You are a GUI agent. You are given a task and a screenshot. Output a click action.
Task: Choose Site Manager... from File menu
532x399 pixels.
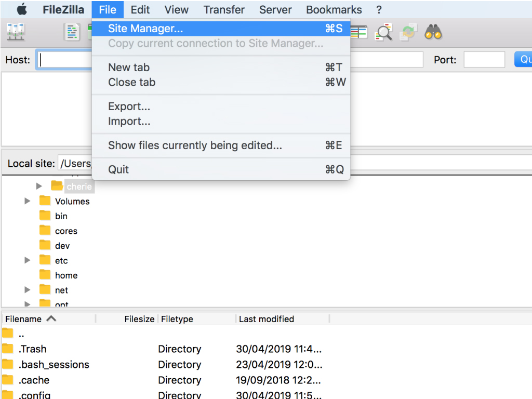[221, 29]
